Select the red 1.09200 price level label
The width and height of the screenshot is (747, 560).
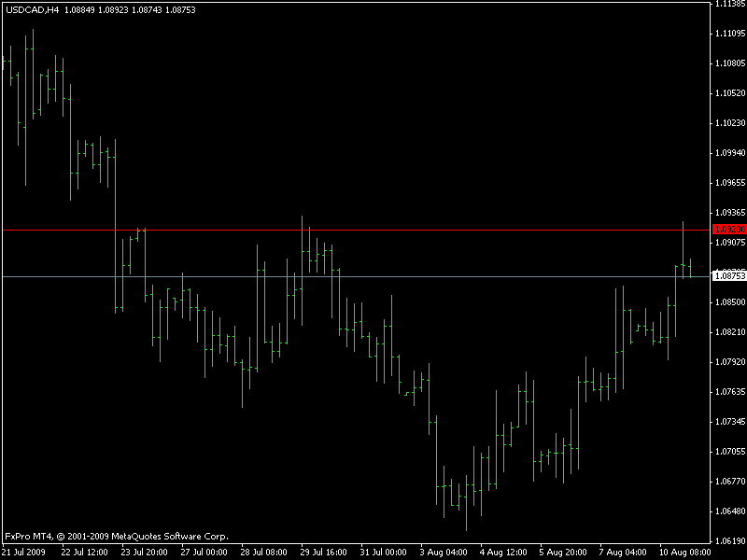tap(729, 230)
